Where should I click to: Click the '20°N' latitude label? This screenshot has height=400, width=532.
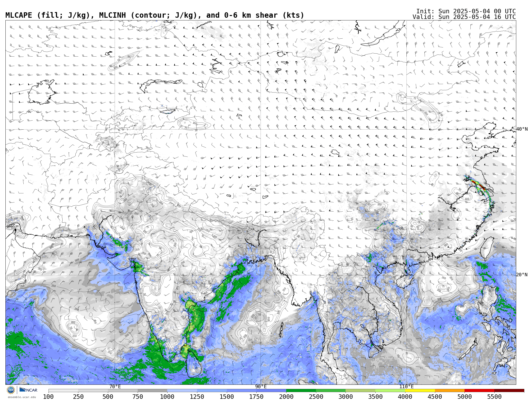(522, 275)
